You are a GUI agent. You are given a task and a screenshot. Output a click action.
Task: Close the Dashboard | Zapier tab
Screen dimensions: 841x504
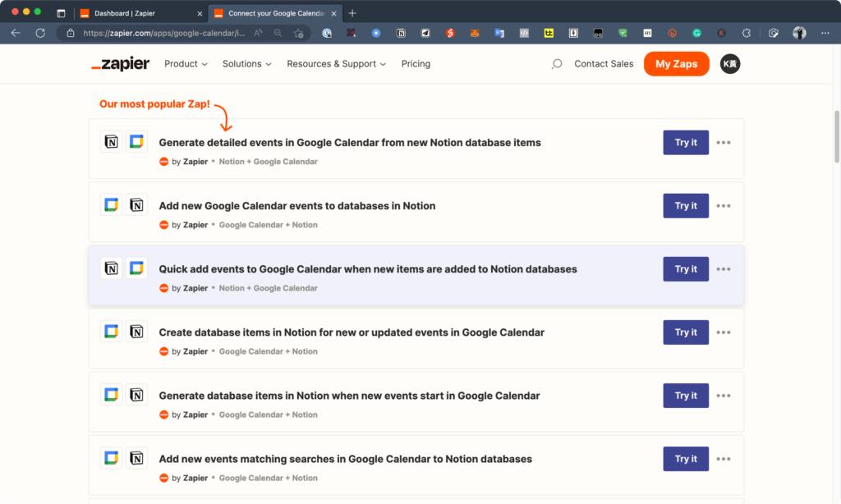[200, 14]
